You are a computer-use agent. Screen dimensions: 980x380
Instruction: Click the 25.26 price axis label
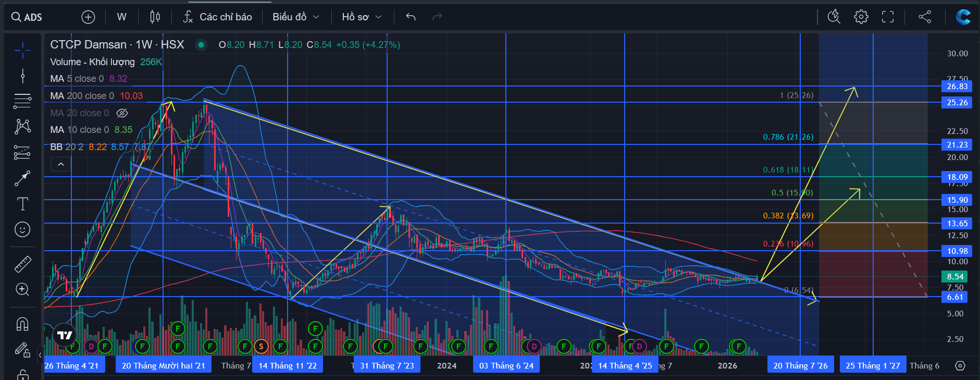pyautogui.click(x=957, y=103)
